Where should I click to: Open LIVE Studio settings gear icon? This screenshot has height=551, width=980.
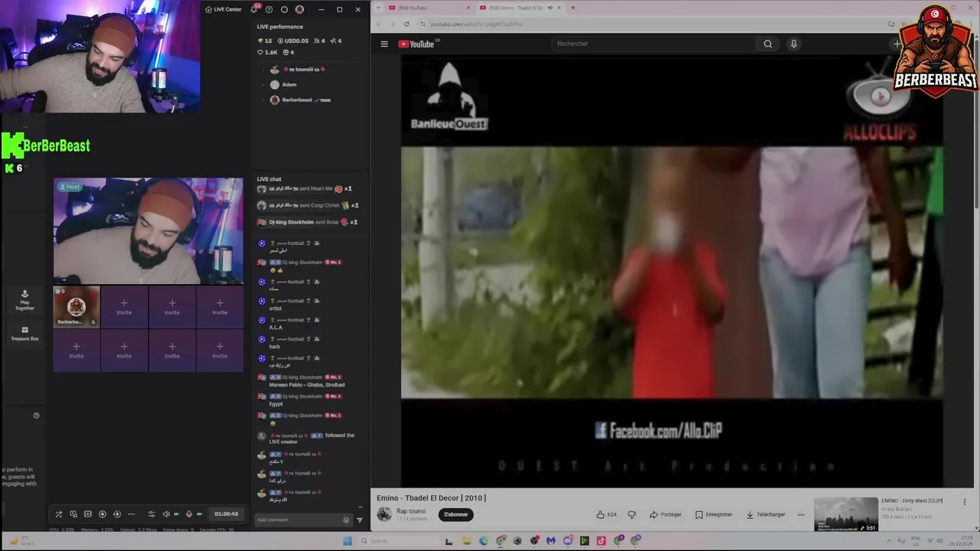[284, 9]
